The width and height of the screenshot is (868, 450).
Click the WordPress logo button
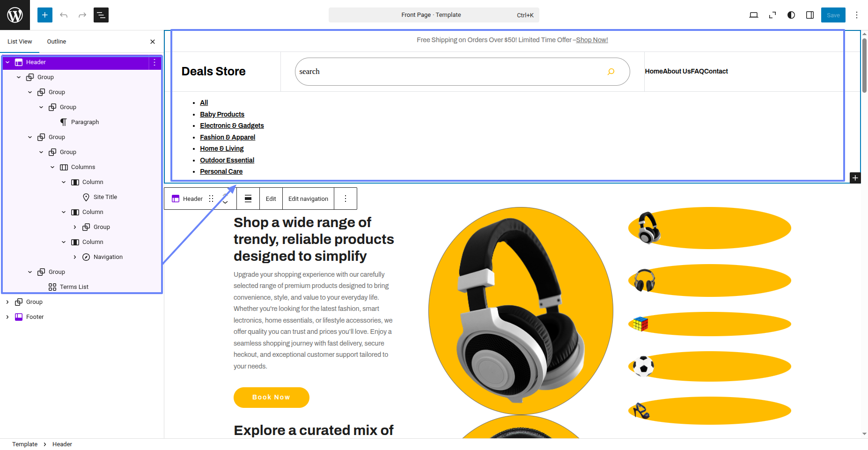pos(15,15)
